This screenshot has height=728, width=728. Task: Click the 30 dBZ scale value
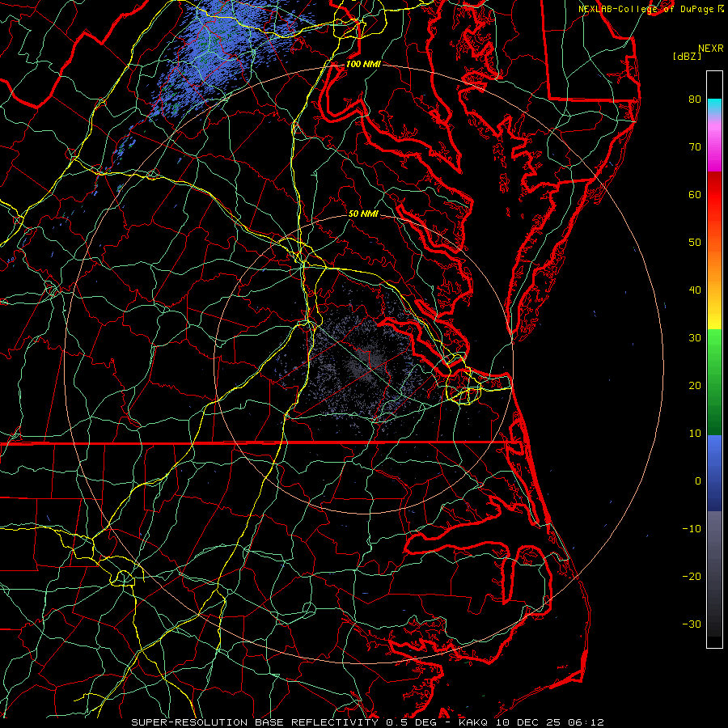pos(695,338)
